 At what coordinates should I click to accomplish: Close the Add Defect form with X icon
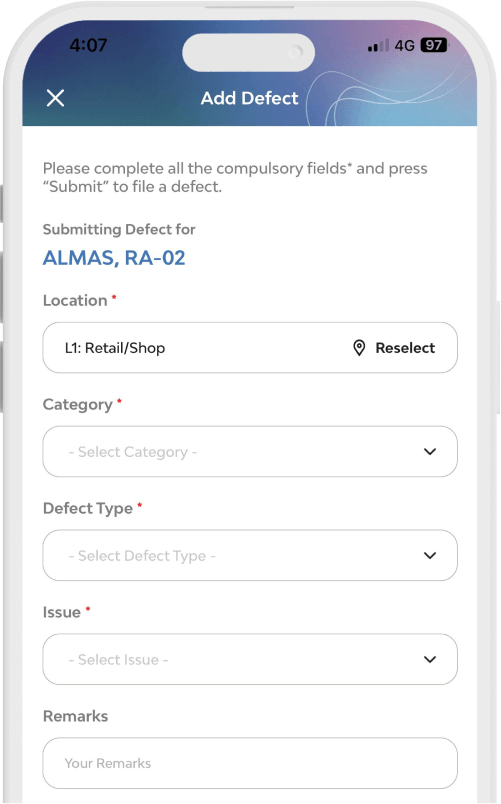(x=55, y=98)
